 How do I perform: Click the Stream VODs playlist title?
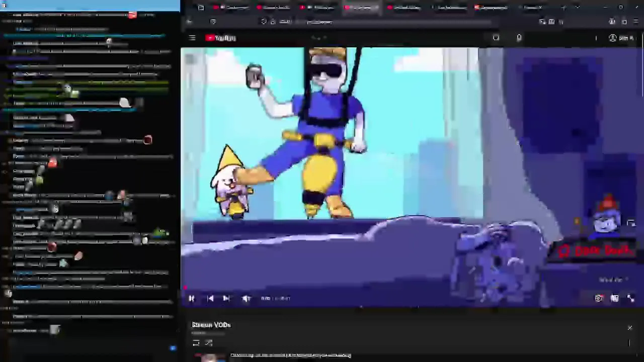pyautogui.click(x=211, y=325)
